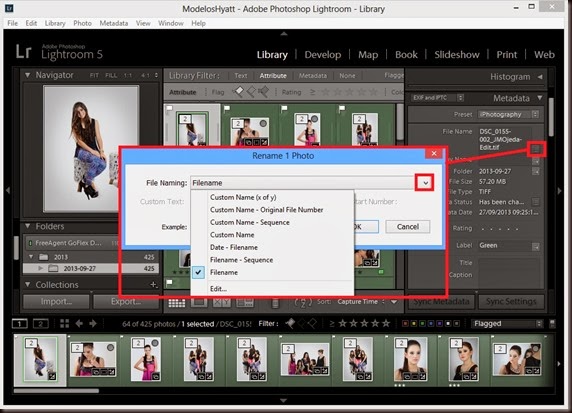Toggle the flagged filter in filmstrip bar

click(290, 323)
